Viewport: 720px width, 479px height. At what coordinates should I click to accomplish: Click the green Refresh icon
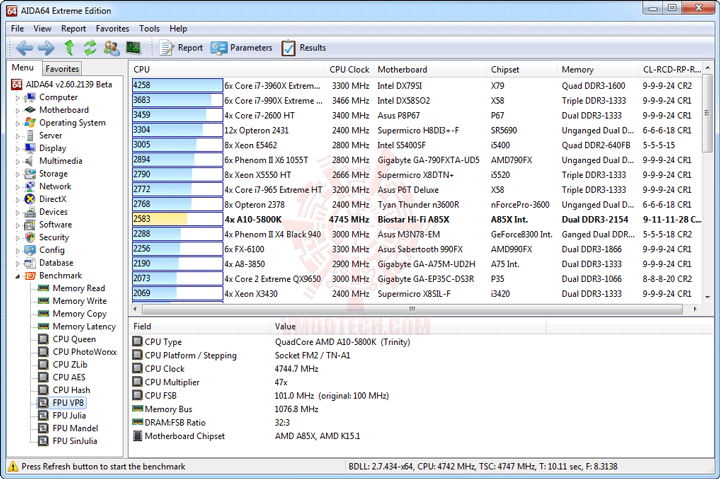click(x=90, y=47)
